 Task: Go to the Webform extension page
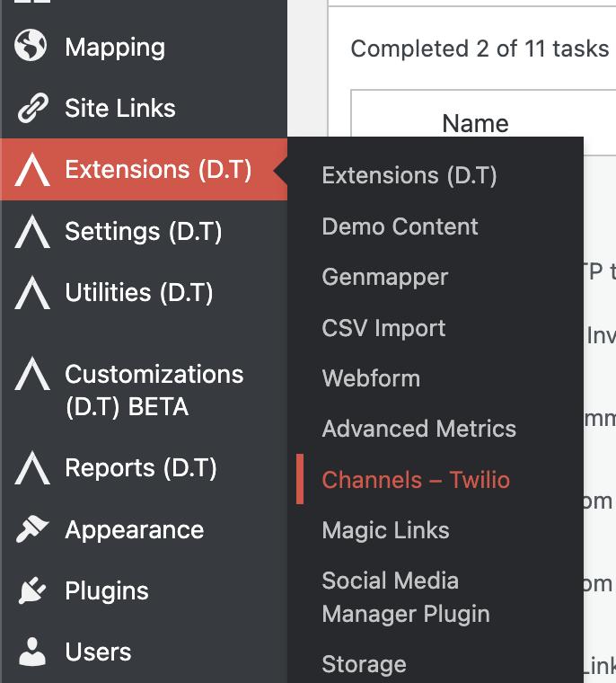(371, 378)
